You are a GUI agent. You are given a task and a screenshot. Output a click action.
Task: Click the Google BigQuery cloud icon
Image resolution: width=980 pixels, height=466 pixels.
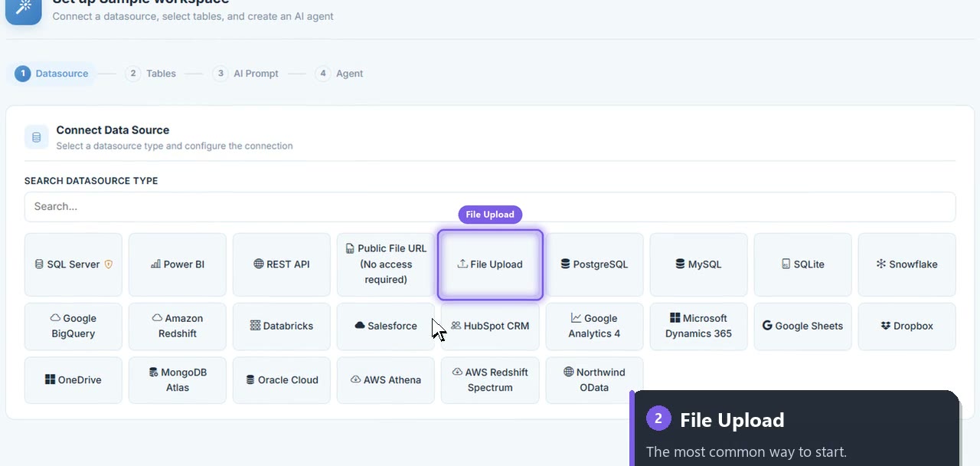[x=55, y=318]
